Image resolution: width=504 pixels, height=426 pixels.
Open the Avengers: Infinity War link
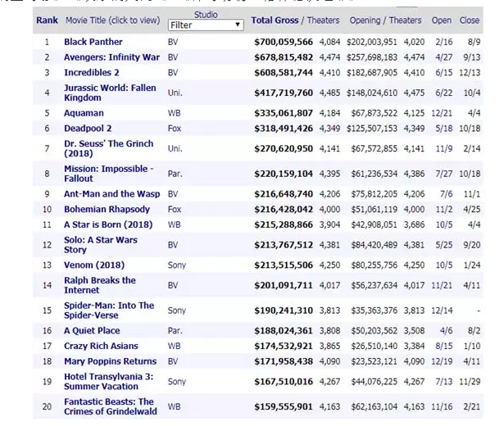(x=111, y=57)
